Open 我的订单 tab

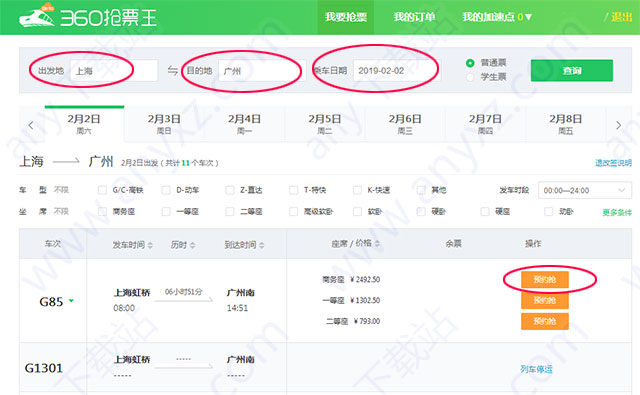[x=414, y=17]
